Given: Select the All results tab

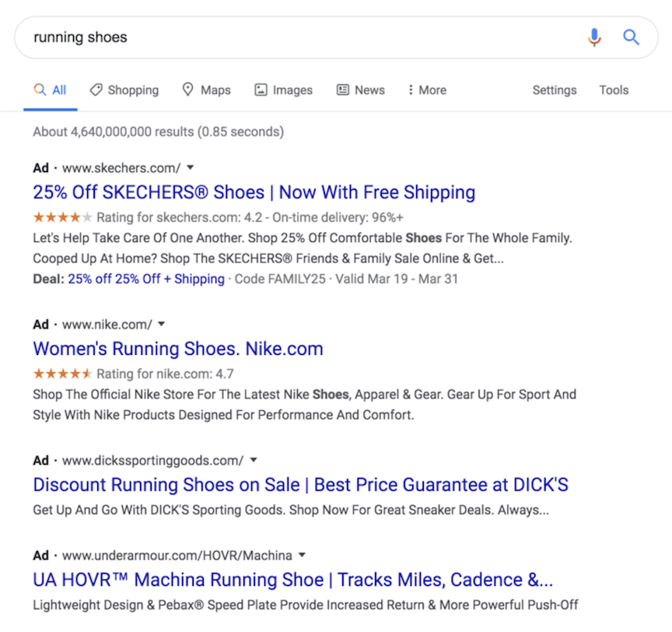Looking at the screenshot, I should click(50, 90).
